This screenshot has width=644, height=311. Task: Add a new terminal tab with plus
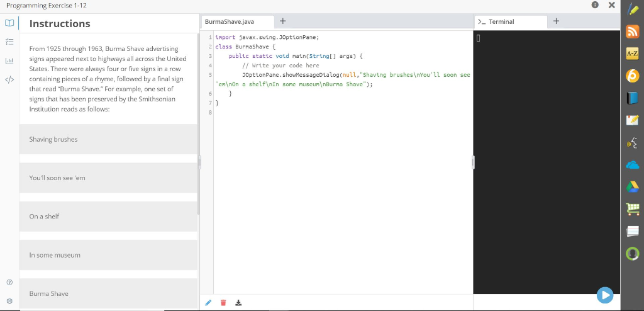tap(556, 21)
